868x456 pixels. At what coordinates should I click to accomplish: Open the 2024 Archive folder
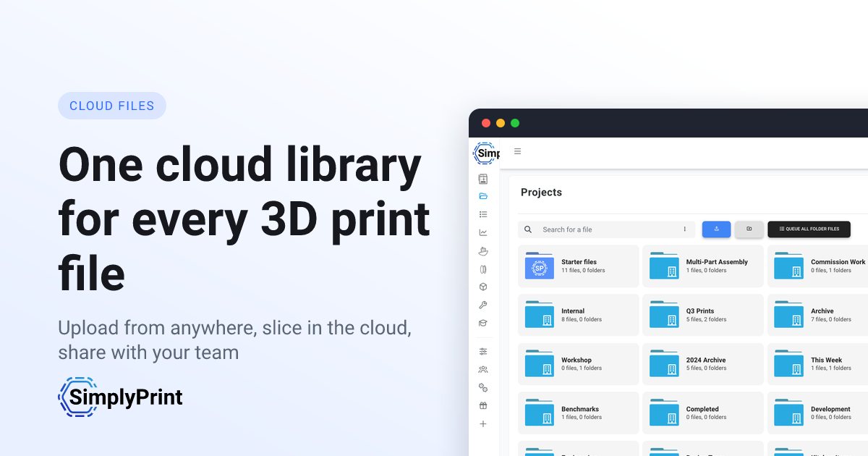(x=703, y=364)
